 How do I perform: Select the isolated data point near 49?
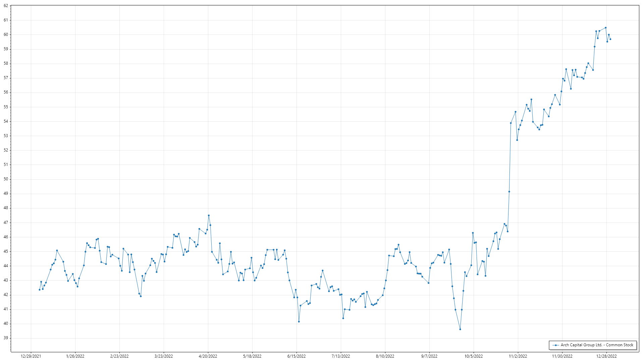point(509,192)
